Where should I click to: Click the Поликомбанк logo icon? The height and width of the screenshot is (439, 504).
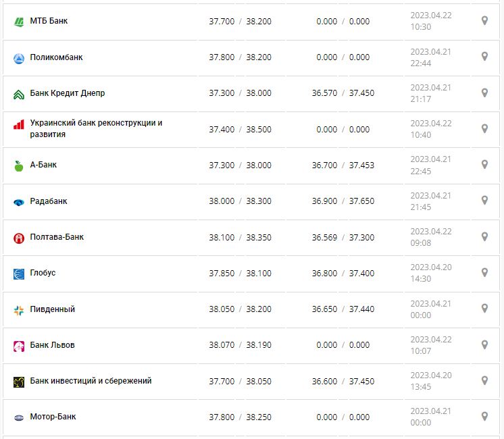[19, 58]
